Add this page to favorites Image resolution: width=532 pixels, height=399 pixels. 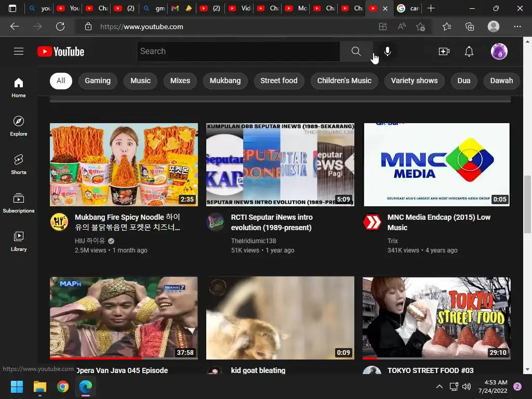(x=420, y=26)
